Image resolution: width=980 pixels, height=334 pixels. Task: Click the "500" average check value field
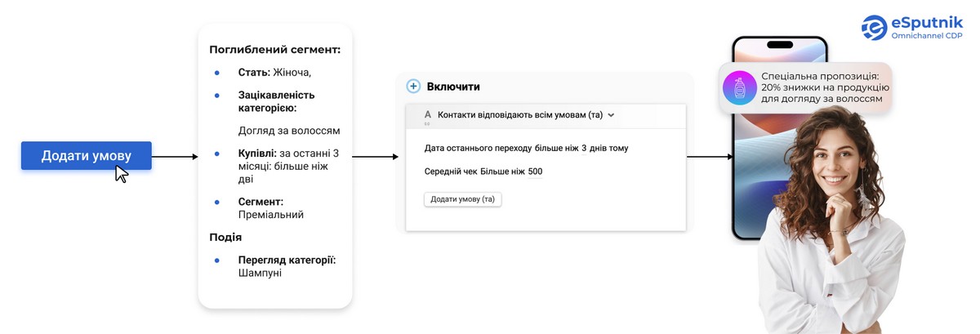coord(535,171)
